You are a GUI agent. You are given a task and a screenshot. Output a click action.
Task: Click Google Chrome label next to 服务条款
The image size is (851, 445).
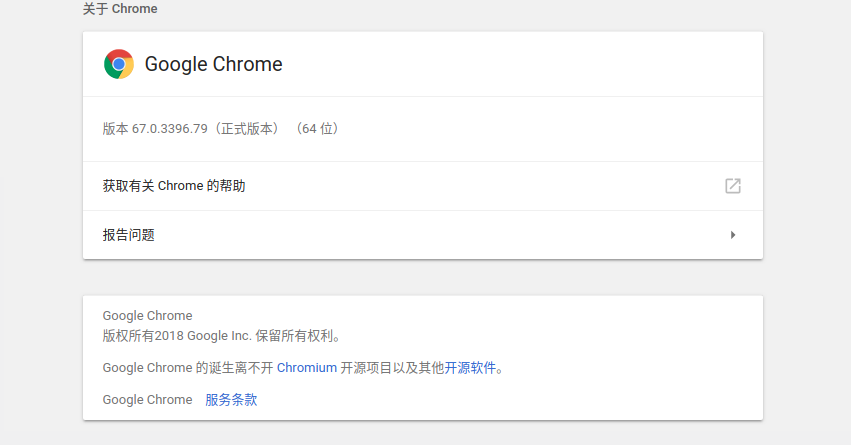click(147, 399)
